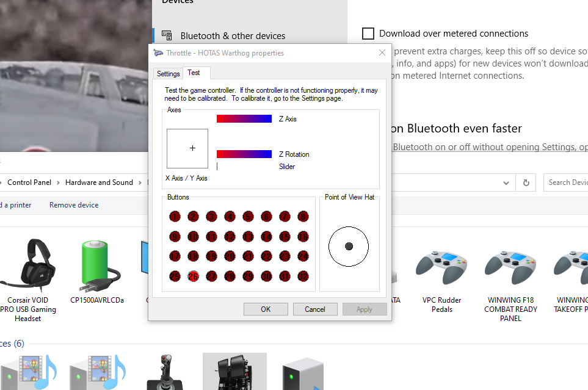This screenshot has height=390, width=588.
Task: Click button indicator 14 in Buttons group
Action: [267, 237]
